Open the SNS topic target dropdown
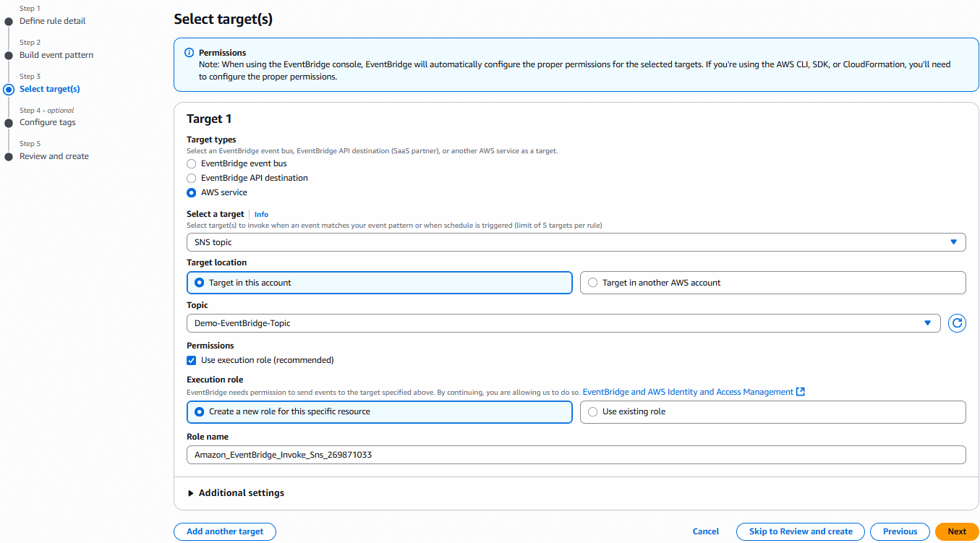This screenshot has width=980, height=543. click(x=576, y=242)
